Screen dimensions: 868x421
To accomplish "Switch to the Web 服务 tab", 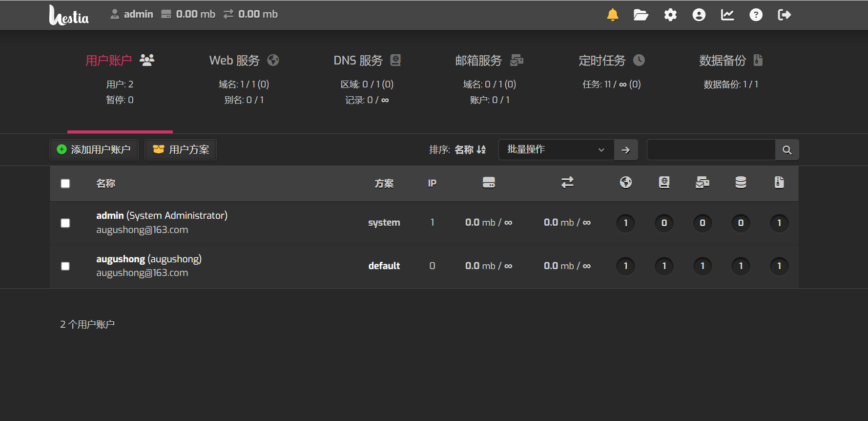I will [x=244, y=61].
